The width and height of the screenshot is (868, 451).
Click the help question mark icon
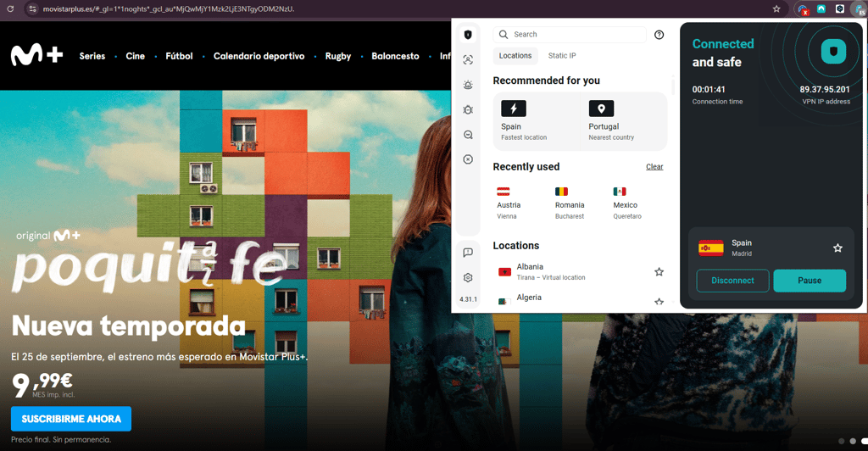(x=659, y=35)
